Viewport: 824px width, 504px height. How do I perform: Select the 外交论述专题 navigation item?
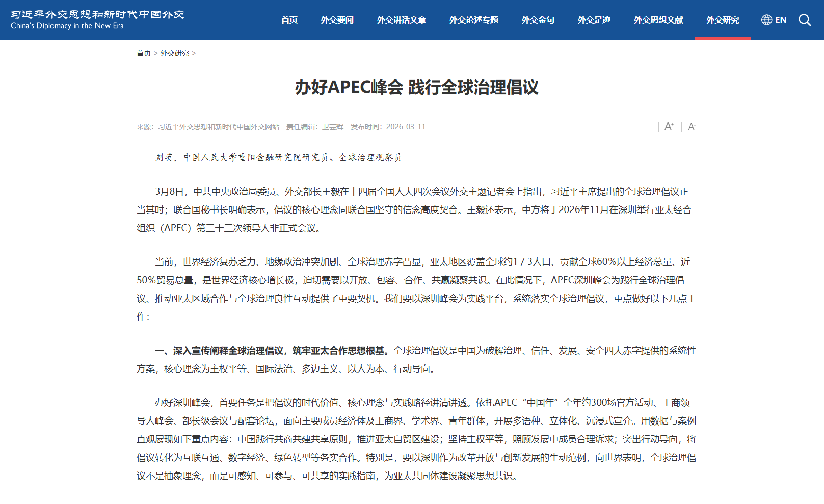coord(473,20)
